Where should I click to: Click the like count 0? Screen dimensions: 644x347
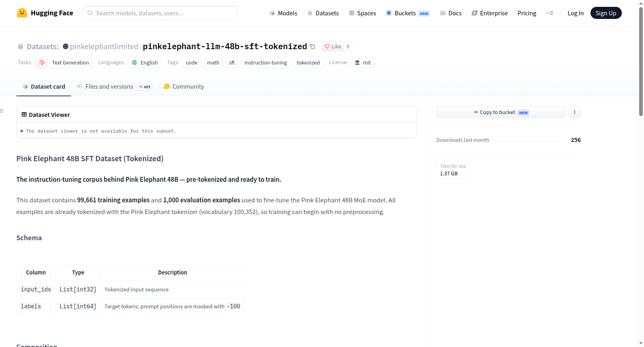[x=348, y=46]
